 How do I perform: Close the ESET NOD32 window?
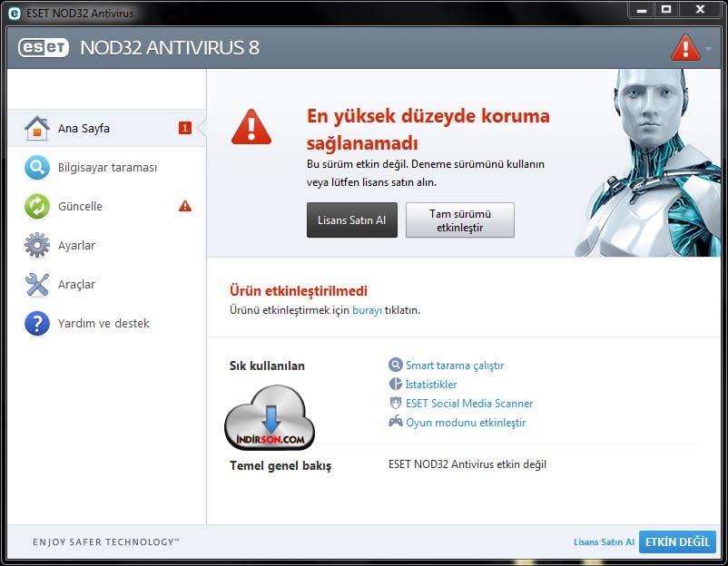point(700,9)
